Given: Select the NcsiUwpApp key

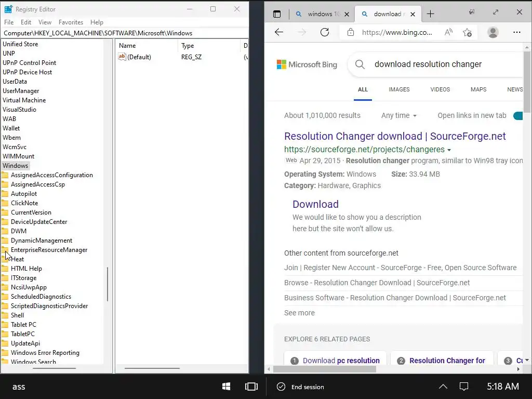Looking at the screenshot, I should [29, 287].
